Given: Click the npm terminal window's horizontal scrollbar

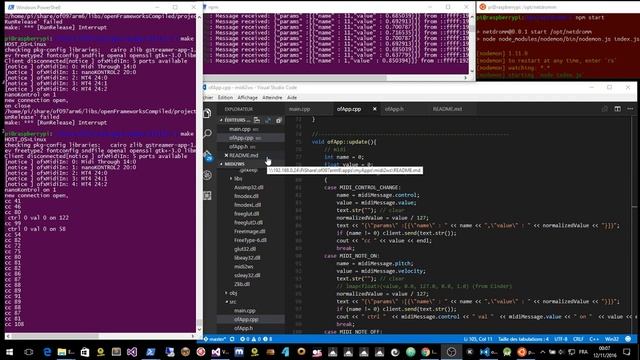Looking at the screenshot, I should point(295,78).
